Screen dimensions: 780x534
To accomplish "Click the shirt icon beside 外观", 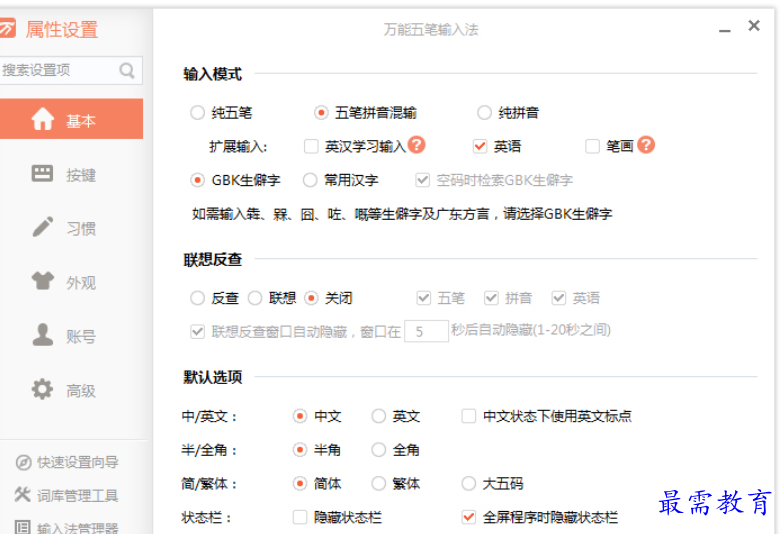I will 43,281.
